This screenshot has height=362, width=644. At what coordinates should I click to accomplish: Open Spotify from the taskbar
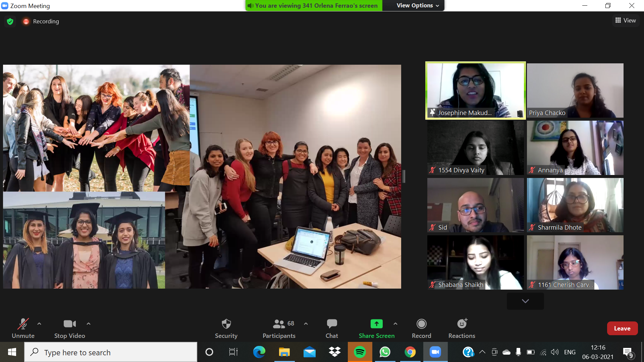(x=360, y=352)
